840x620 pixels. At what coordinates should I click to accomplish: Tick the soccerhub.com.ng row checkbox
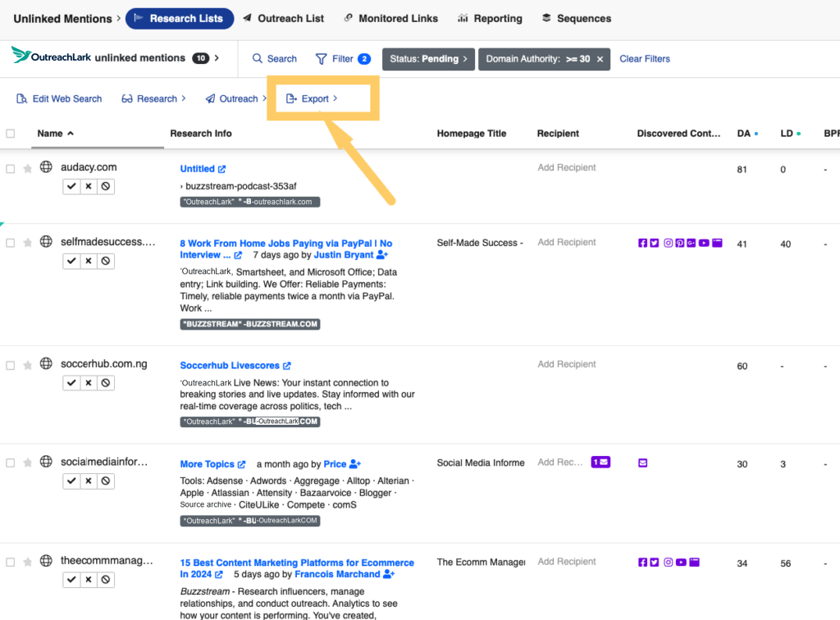(10, 366)
